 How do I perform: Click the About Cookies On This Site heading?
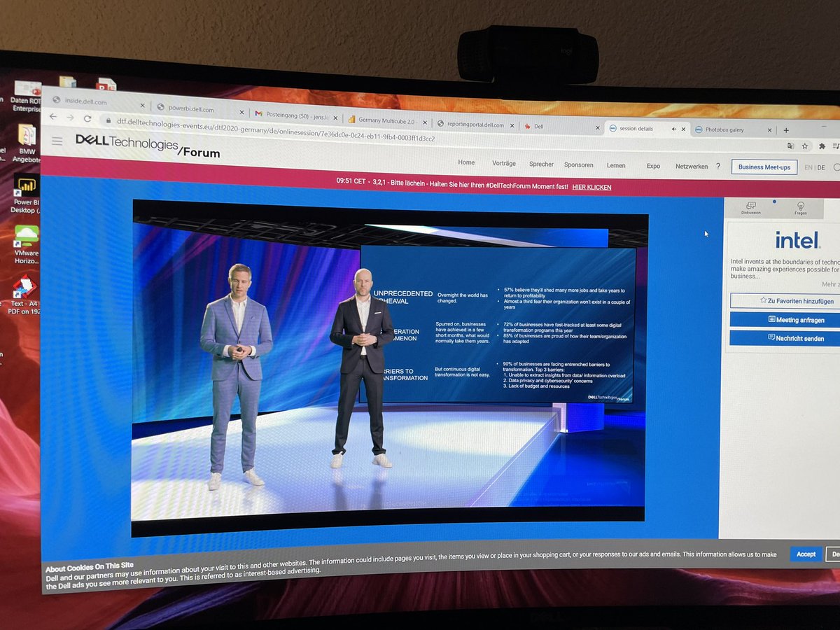[x=90, y=568]
